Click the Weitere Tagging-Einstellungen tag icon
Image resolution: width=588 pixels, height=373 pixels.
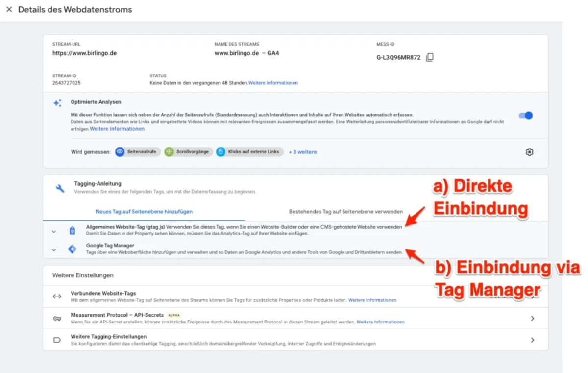[57, 340]
